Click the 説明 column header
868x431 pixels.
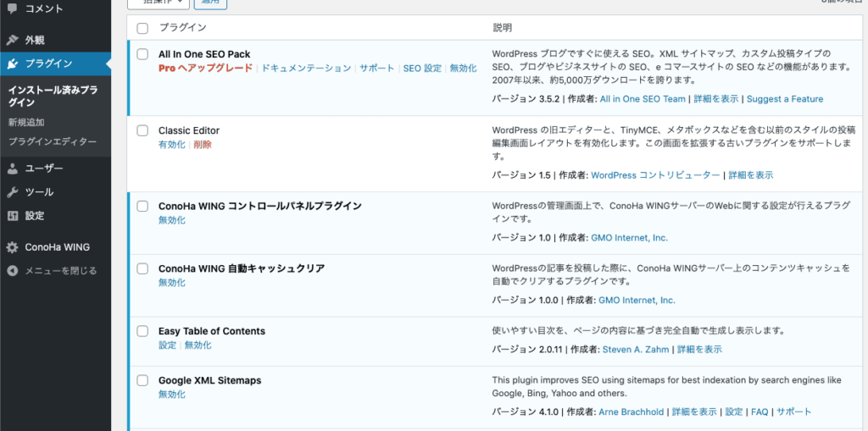[502, 28]
